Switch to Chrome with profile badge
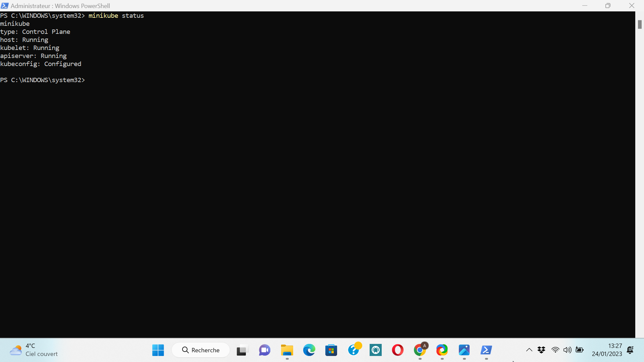This screenshot has width=644, height=362. tap(421, 349)
